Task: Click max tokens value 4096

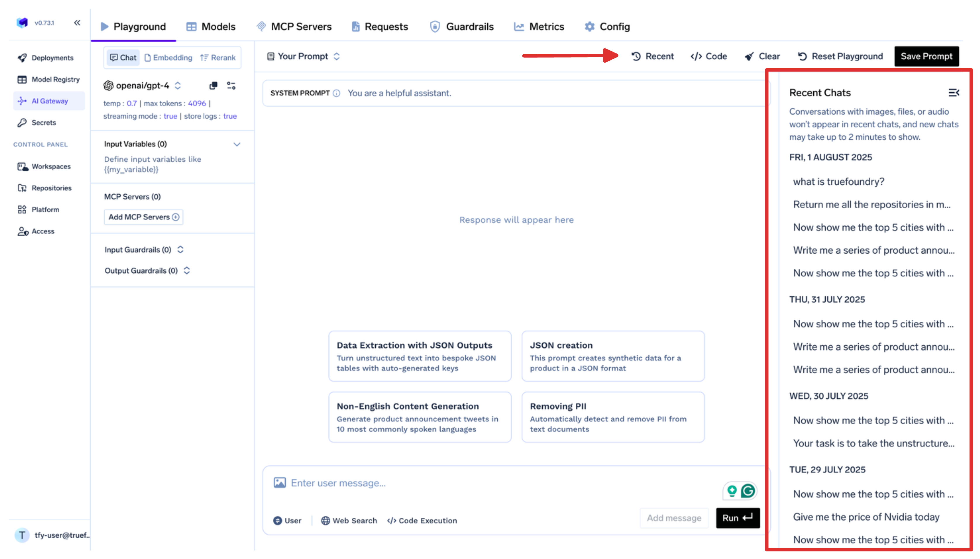Action: point(197,103)
